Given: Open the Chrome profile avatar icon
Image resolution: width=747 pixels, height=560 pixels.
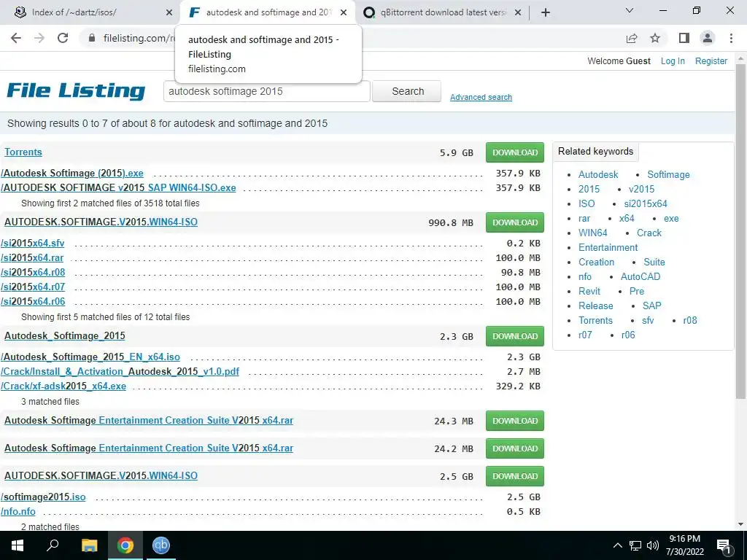Looking at the screenshot, I should coord(708,38).
